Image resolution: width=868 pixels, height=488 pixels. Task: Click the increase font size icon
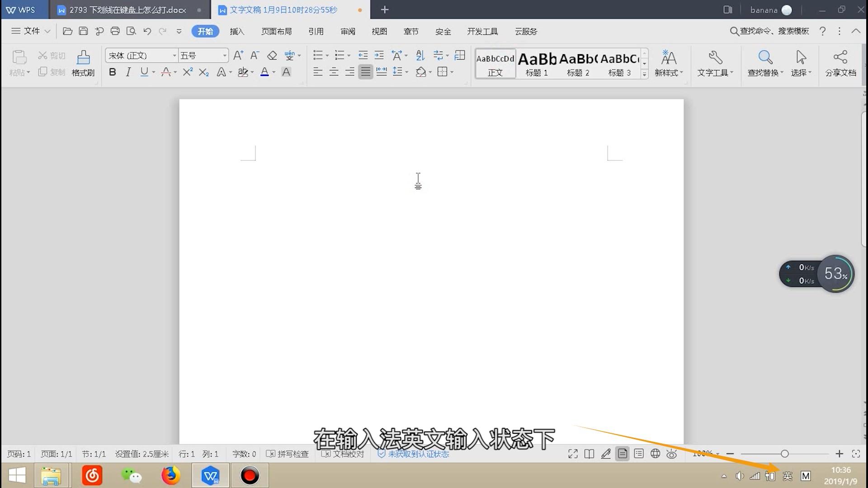[238, 56]
